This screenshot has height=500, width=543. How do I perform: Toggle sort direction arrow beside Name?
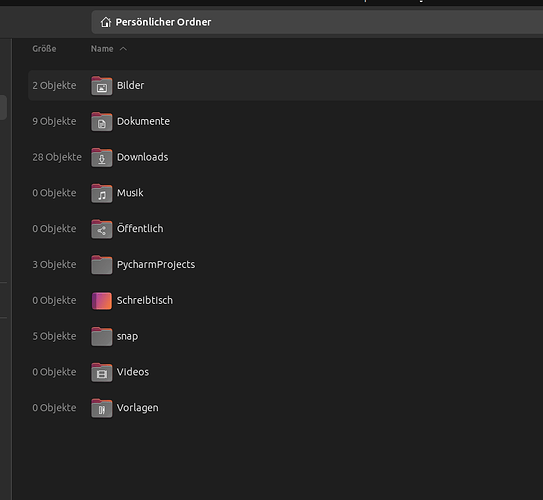tap(123, 49)
